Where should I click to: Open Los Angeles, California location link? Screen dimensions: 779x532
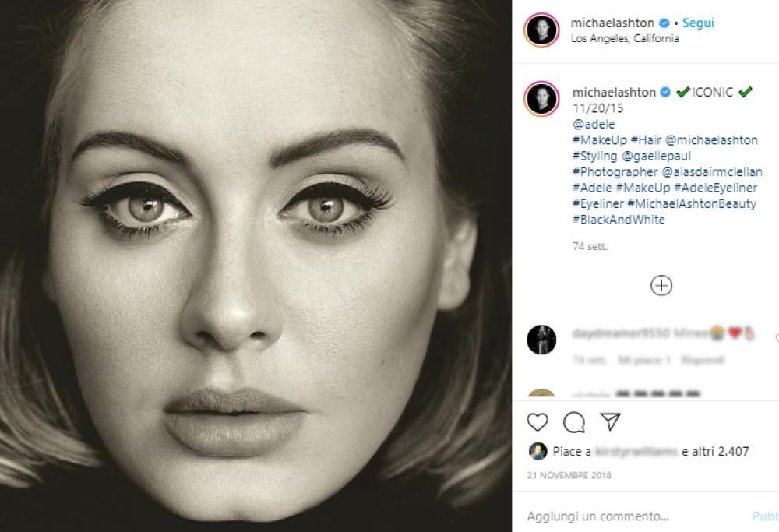coord(625,38)
